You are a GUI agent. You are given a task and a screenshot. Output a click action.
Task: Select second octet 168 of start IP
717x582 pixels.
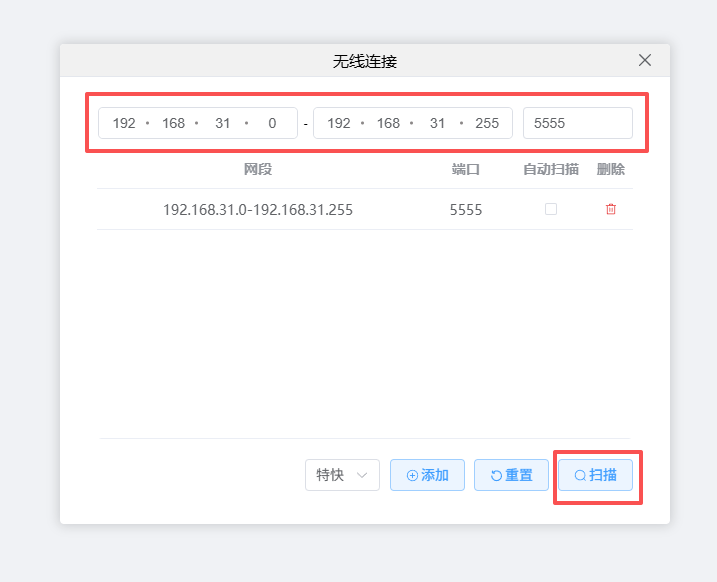pyautogui.click(x=173, y=123)
